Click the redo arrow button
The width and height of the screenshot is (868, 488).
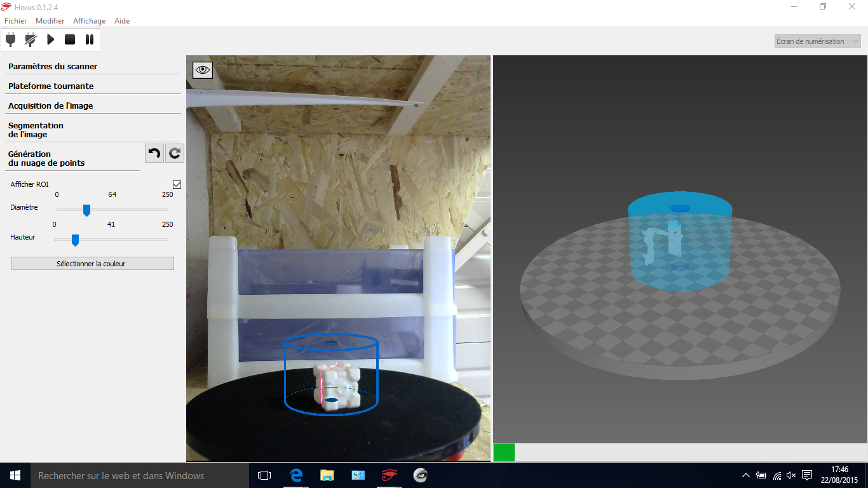tap(175, 153)
